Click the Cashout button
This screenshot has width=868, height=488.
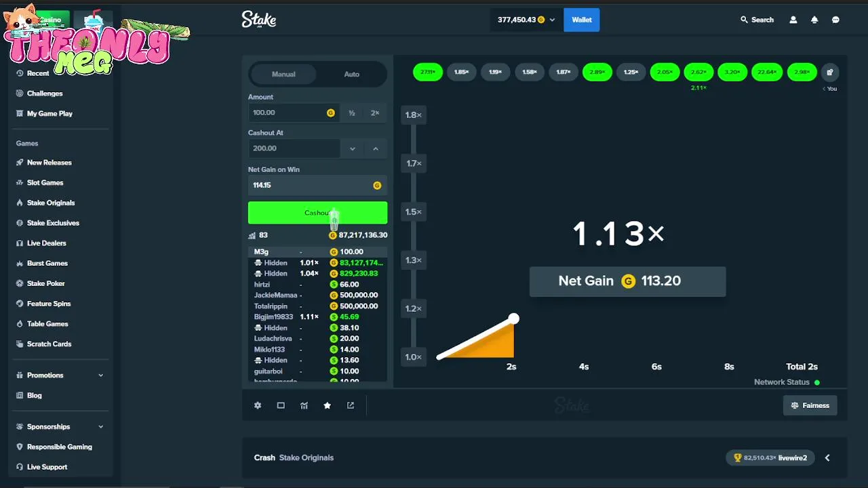click(x=317, y=213)
